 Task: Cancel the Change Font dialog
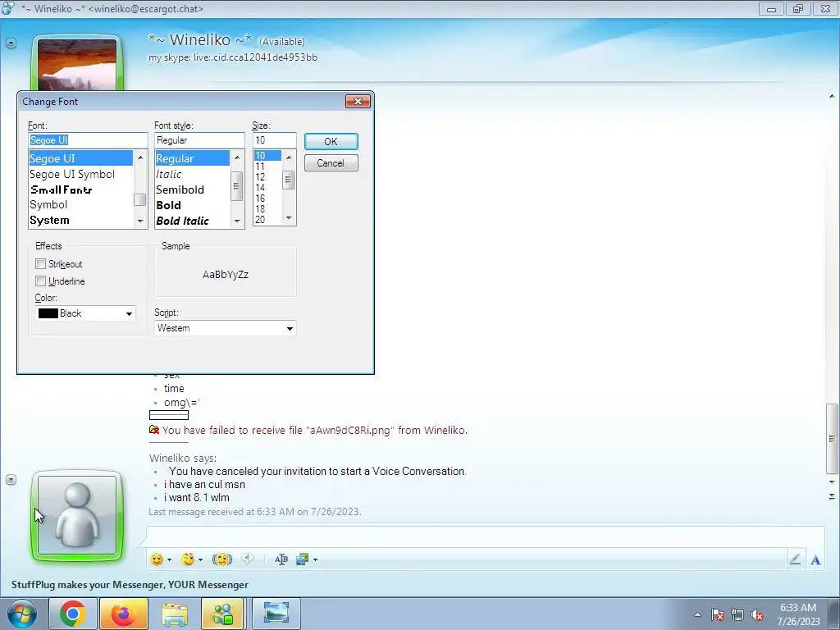point(331,163)
